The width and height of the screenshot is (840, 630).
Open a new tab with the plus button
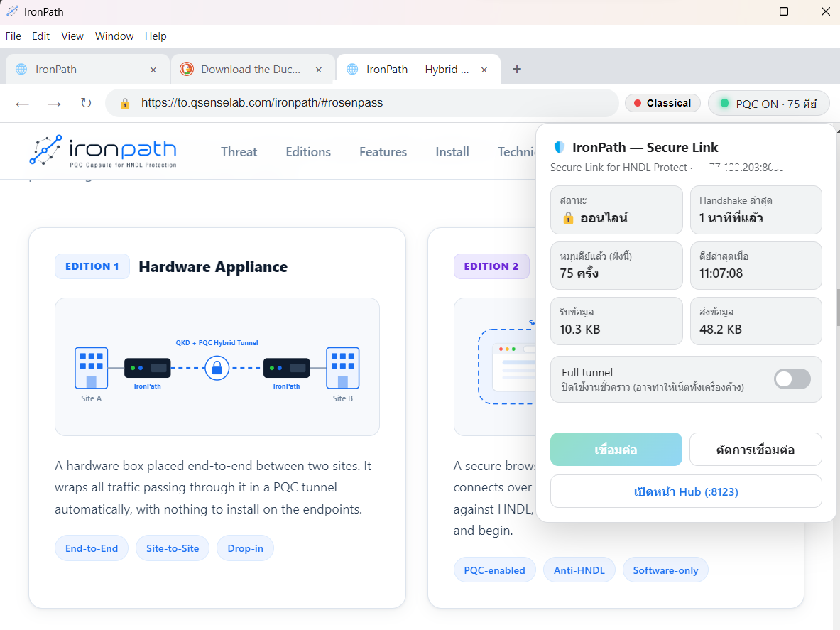point(516,69)
